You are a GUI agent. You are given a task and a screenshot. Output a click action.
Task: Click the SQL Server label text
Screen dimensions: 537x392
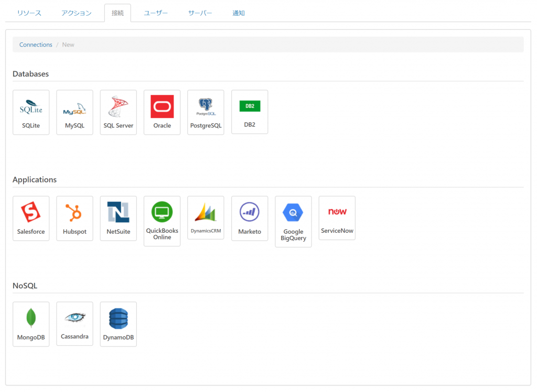pos(118,126)
